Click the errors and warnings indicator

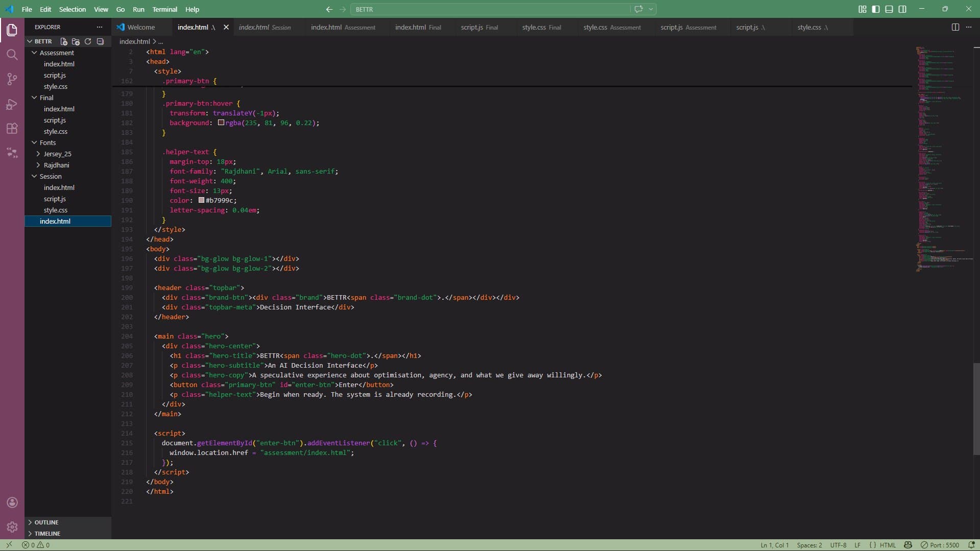[x=36, y=545]
